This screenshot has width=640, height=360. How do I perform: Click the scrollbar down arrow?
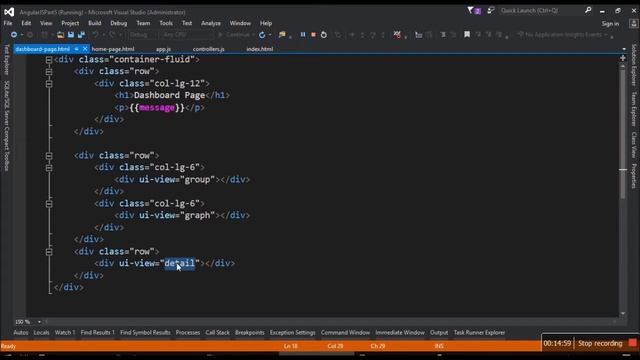(623, 313)
